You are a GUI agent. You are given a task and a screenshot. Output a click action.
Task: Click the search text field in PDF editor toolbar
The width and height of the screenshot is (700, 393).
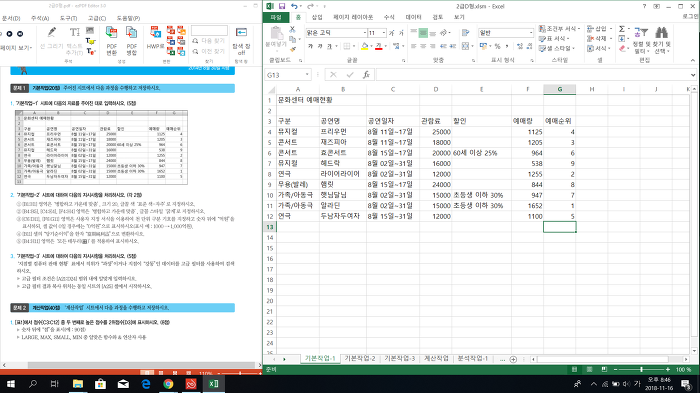tap(209, 30)
